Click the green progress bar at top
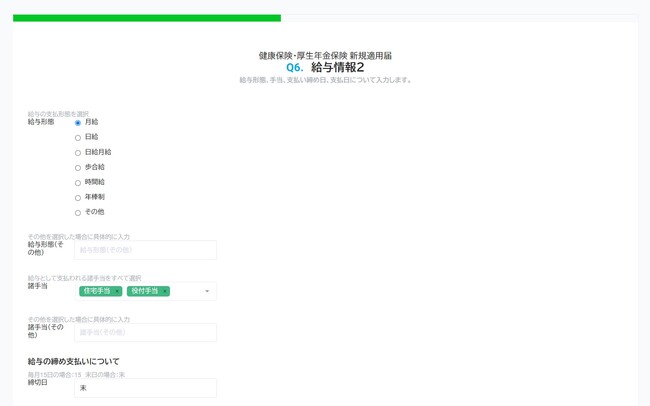The width and height of the screenshot is (650, 406). coord(147,18)
